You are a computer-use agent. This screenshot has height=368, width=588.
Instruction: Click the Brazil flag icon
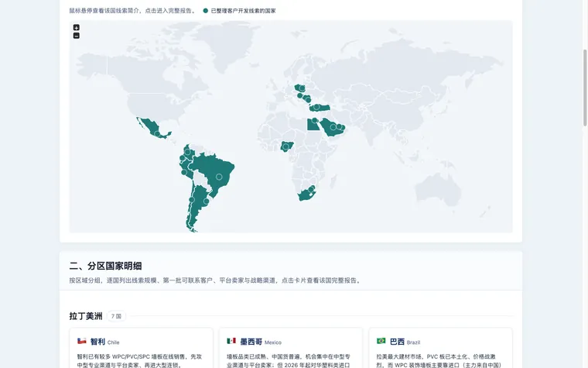(x=381, y=341)
